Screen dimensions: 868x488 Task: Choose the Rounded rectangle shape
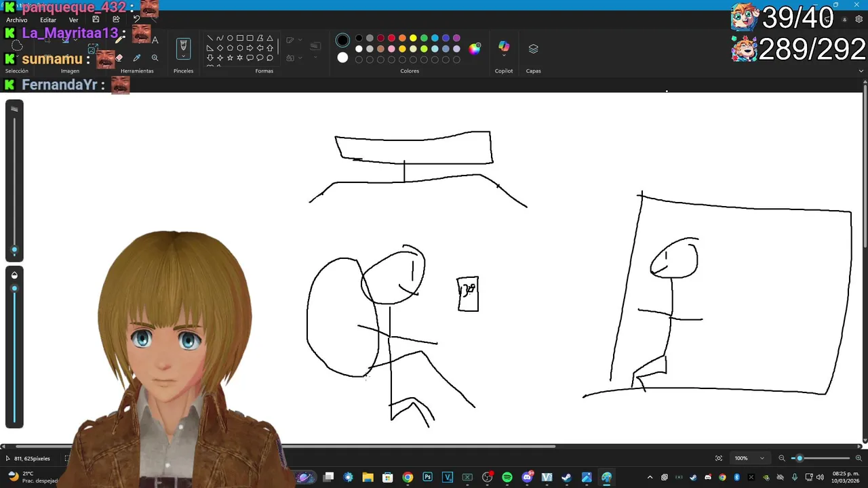[x=250, y=38]
